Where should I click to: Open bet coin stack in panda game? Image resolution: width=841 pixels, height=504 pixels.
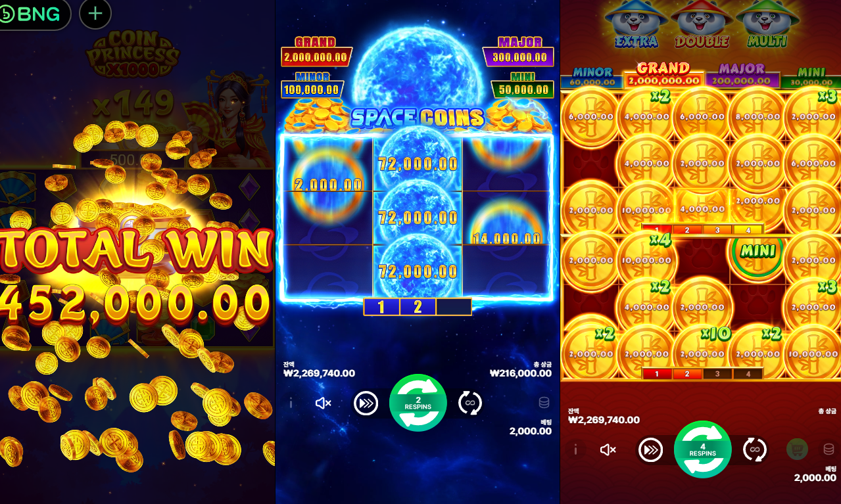[829, 449]
